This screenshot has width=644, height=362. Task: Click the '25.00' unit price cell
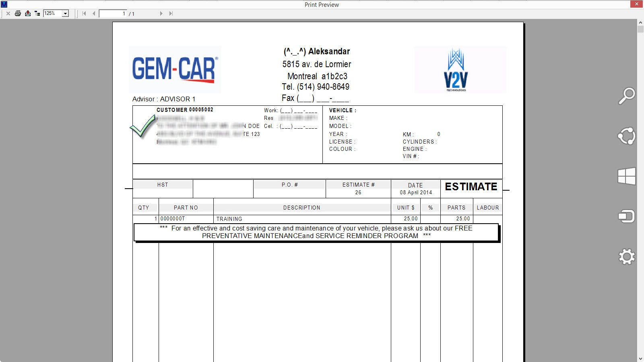pyautogui.click(x=411, y=219)
